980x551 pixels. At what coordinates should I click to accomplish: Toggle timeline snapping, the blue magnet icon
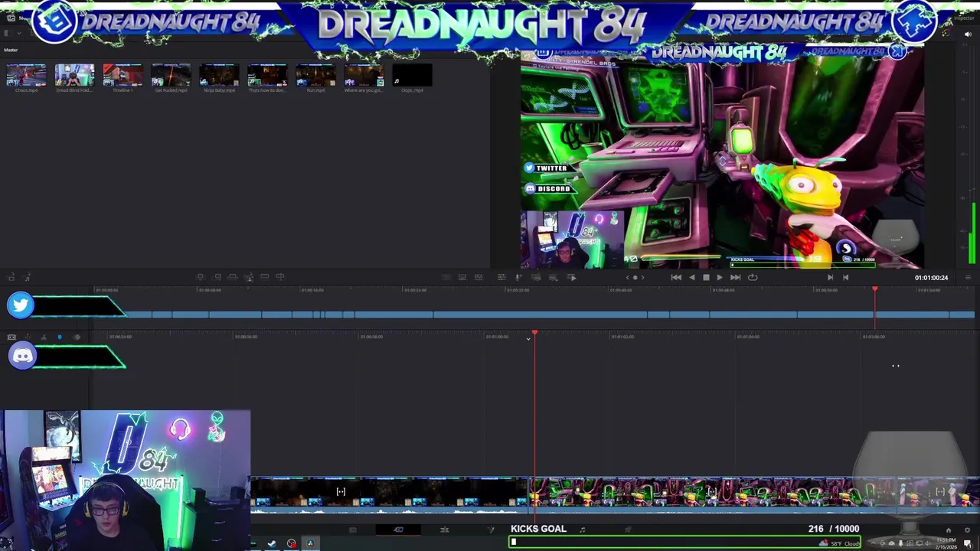(60, 337)
